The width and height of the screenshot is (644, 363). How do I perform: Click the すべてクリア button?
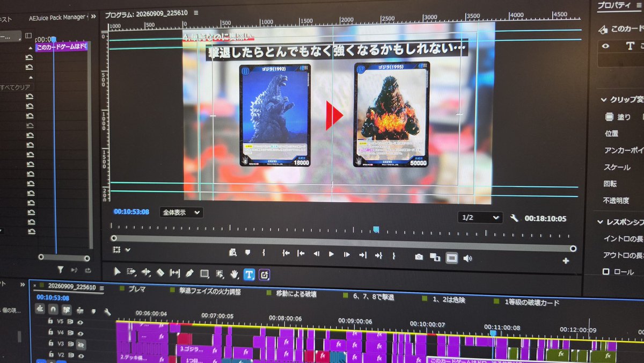pyautogui.click(x=16, y=87)
